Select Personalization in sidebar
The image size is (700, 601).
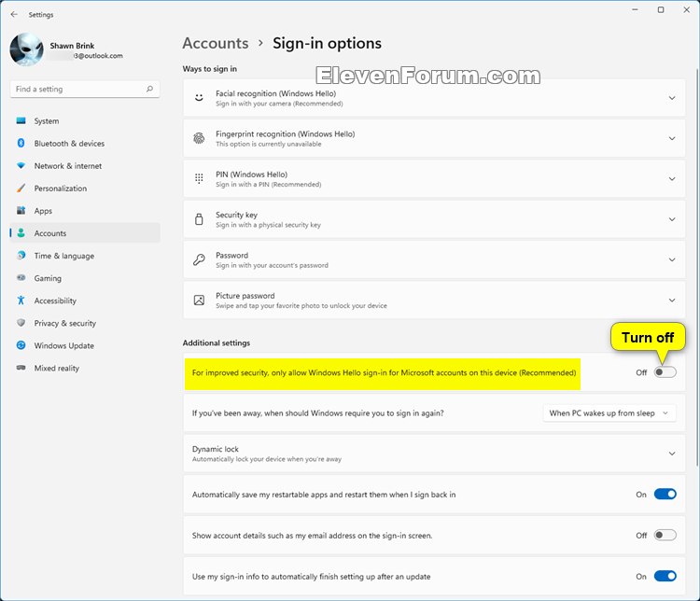(85, 188)
